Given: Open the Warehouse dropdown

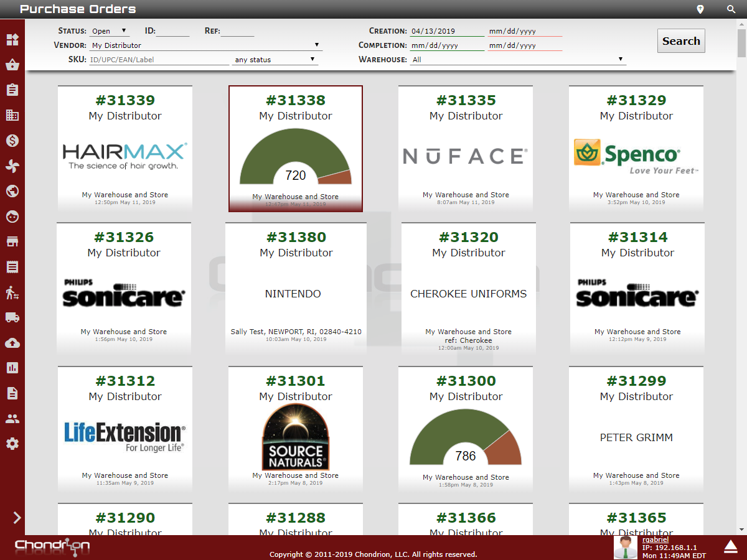Looking at the screenshot, I should 517,60.
